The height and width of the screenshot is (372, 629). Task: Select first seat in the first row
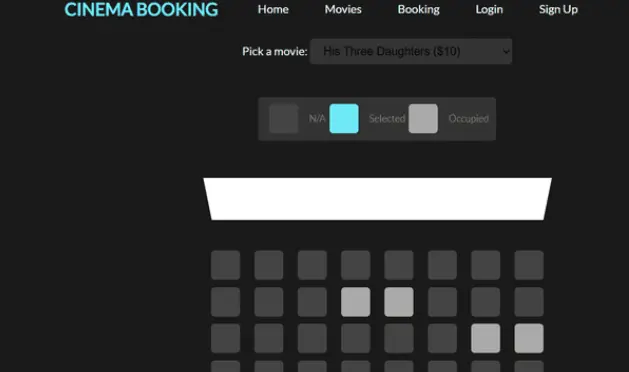[x=225, y=265]
